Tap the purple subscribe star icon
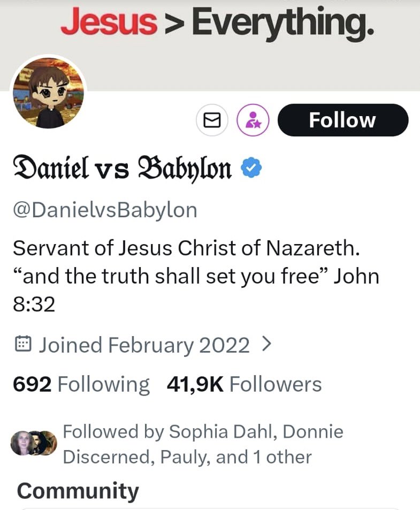420x510 pixels. pos(253,120)
